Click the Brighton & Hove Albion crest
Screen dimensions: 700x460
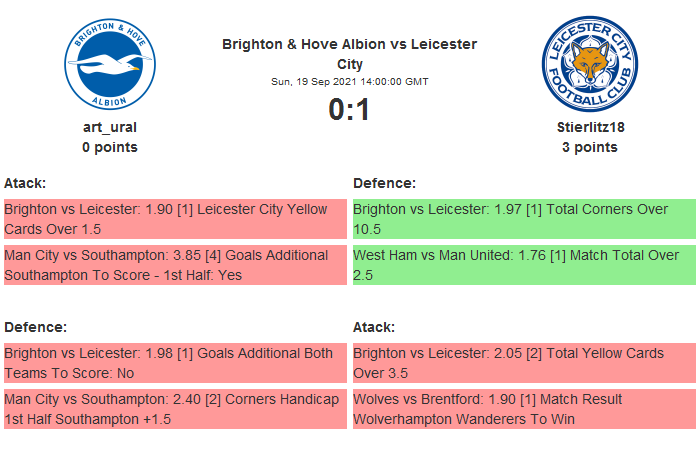pos(110,66)
